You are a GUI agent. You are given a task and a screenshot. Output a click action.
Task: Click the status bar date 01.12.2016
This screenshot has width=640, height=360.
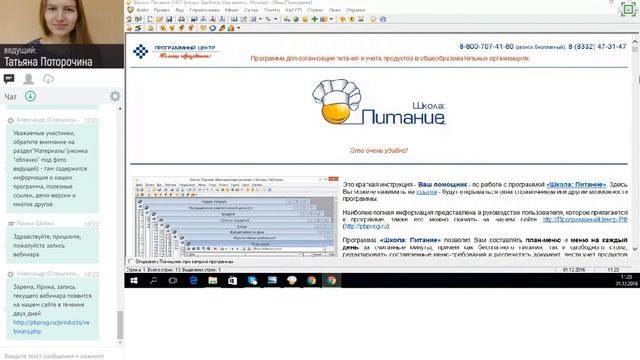(x=574, y=270)
